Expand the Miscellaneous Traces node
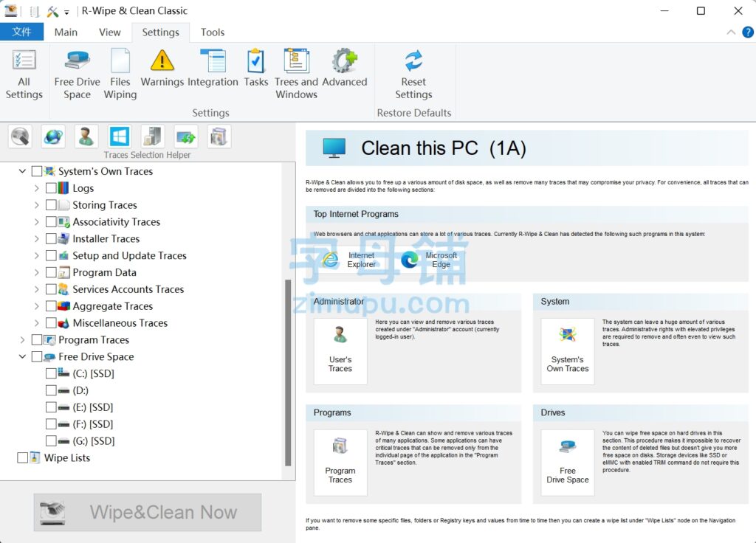756x543 pixels. (x=37, y=323)
